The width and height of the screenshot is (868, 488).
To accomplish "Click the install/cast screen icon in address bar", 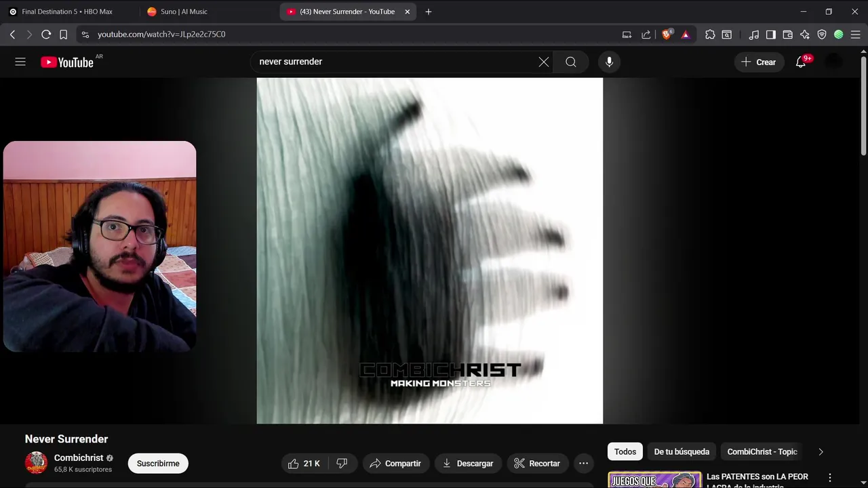I will click(x=627, y=34).
